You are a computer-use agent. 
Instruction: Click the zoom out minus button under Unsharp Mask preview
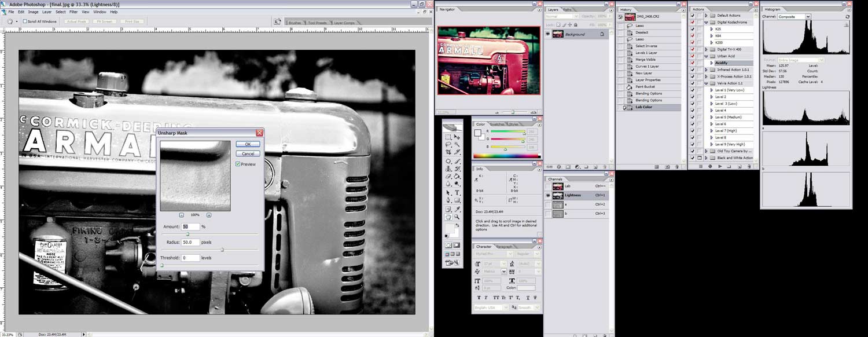tap(182, 215)
